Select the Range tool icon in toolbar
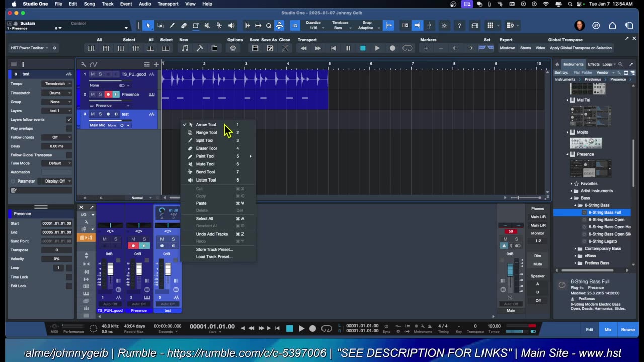Image resolution: width=644 pixels, height=362 pixels. point(160,26)
